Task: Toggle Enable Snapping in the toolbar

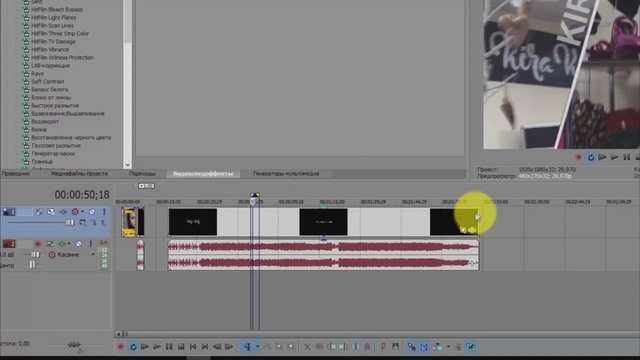Action: tap(412, 347)
